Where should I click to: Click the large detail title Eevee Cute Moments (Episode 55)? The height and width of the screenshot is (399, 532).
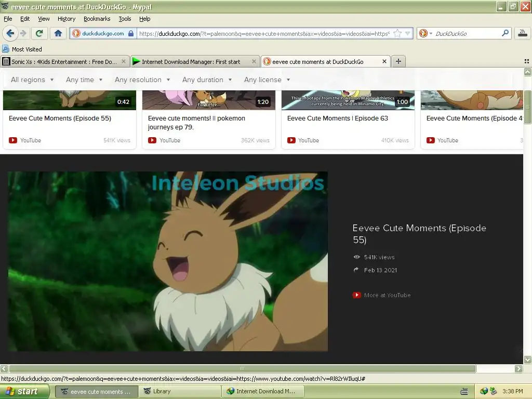419,234
